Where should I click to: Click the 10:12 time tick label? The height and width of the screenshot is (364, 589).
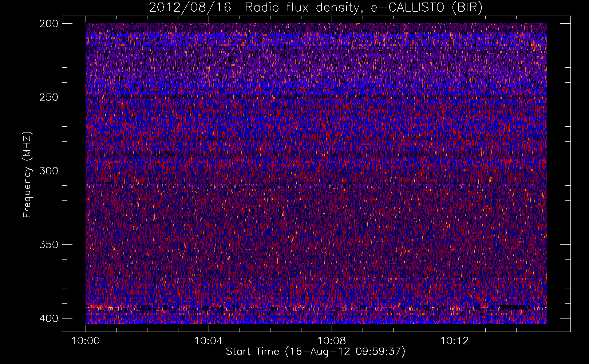pos(455,341)
